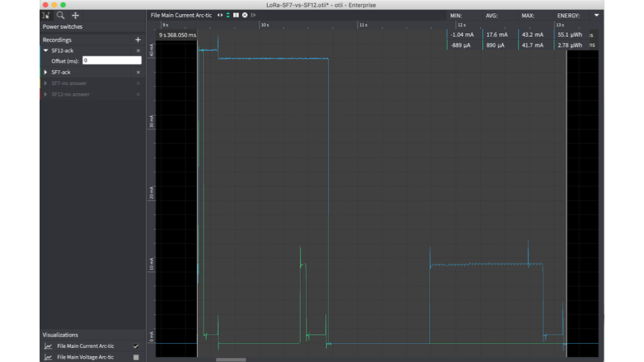Click the horizontal scrollbar under the graph
This screenshot has height=362, width=644.
click(x=231, y=359)
